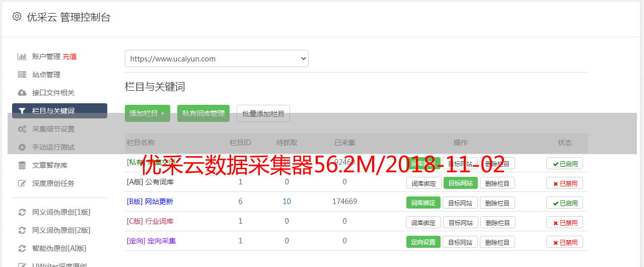Click the red 充值 link
This screenshot has height=267, width=644.
tap(69, 56)
